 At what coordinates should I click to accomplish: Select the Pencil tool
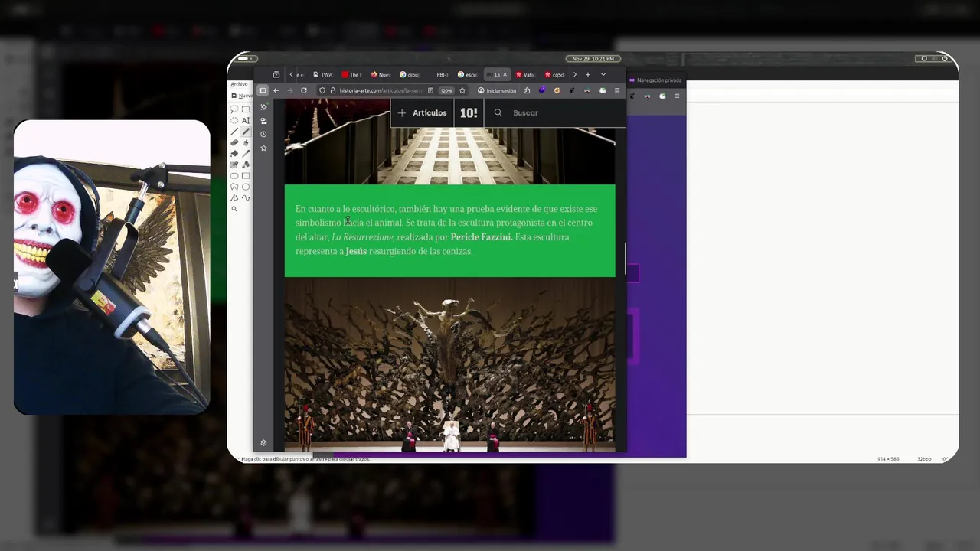click(x=246, y=132)
